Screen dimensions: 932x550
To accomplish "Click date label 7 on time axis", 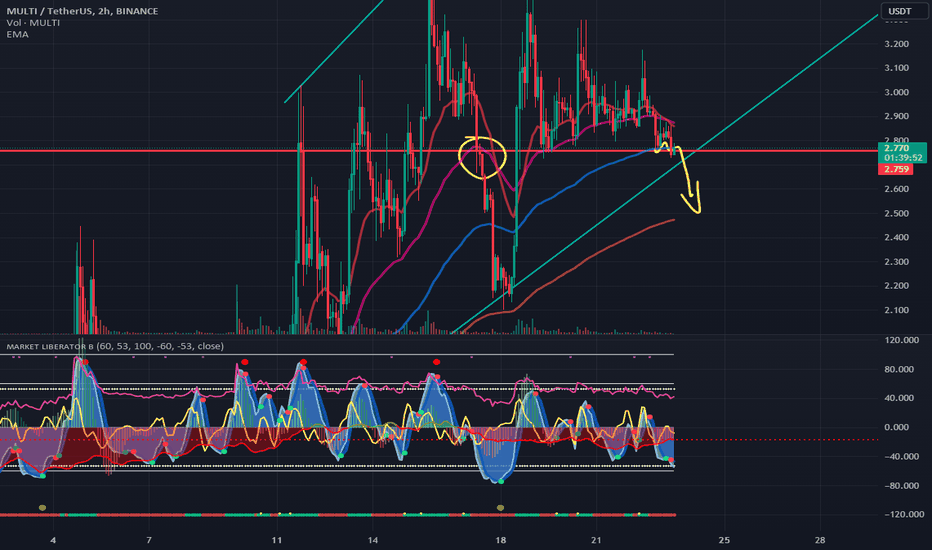I will pyautogui.click(x=149, y=540).
